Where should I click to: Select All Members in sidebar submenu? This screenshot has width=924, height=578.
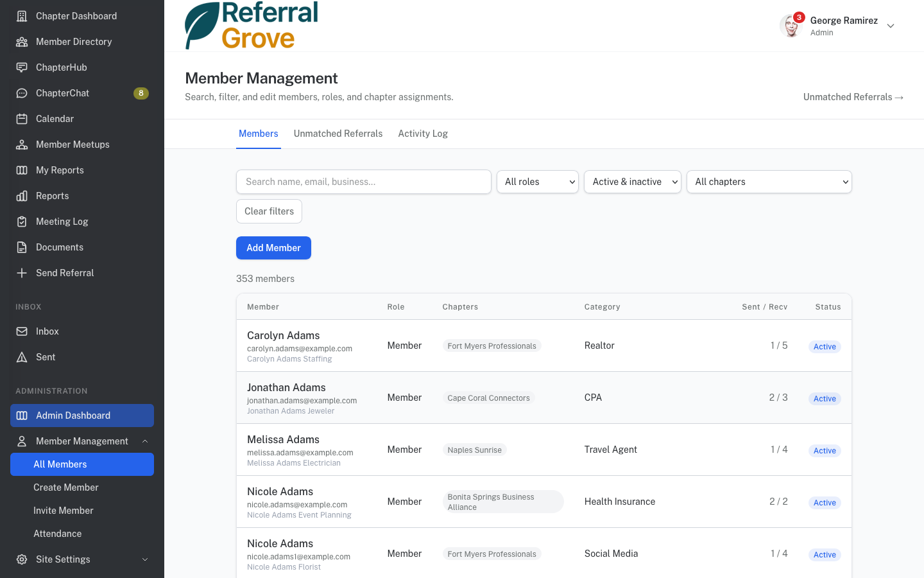(x=82, y=464)
